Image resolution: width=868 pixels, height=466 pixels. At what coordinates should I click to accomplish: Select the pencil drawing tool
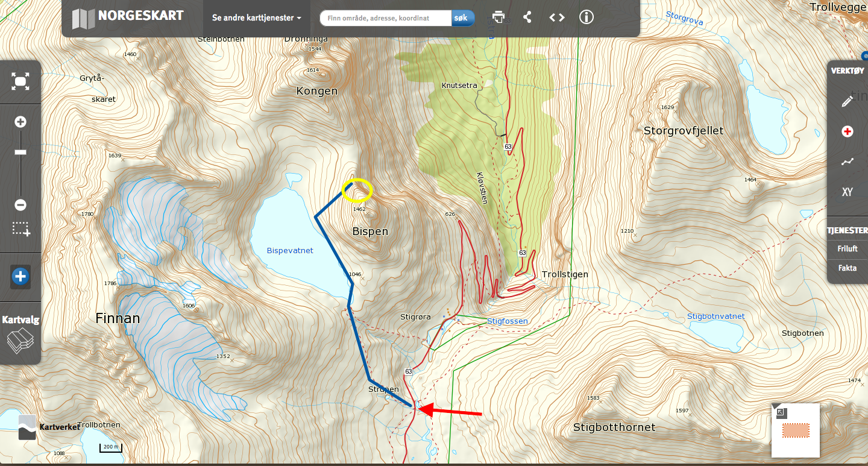pos(848,101)
